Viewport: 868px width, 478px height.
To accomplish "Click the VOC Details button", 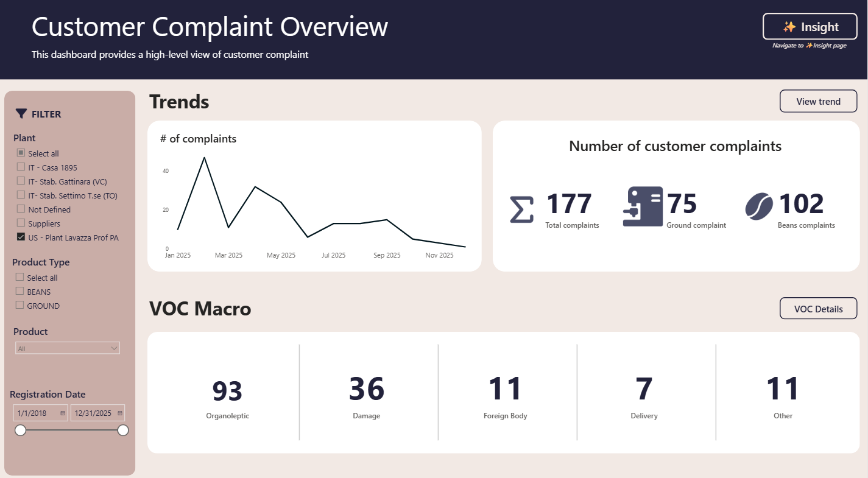I will click(818, 309).
